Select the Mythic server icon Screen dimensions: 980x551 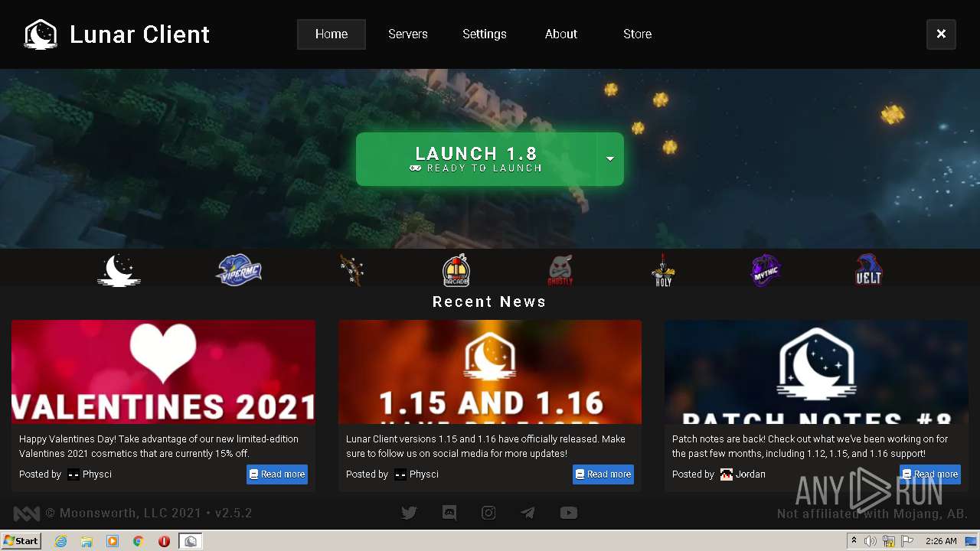[x=766, y=270]
